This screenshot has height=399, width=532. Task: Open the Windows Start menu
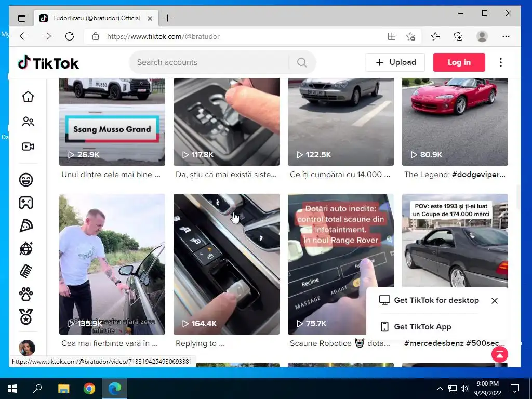12,389
